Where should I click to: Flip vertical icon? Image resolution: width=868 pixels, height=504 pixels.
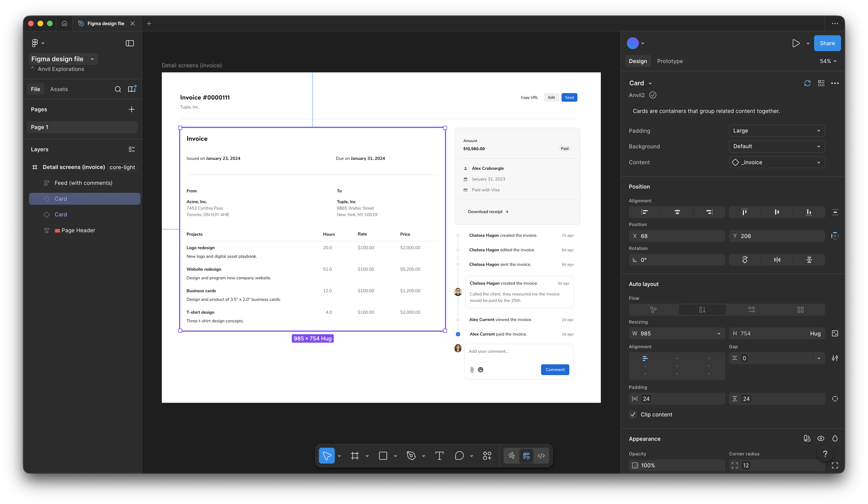click(x=809, y=260)
